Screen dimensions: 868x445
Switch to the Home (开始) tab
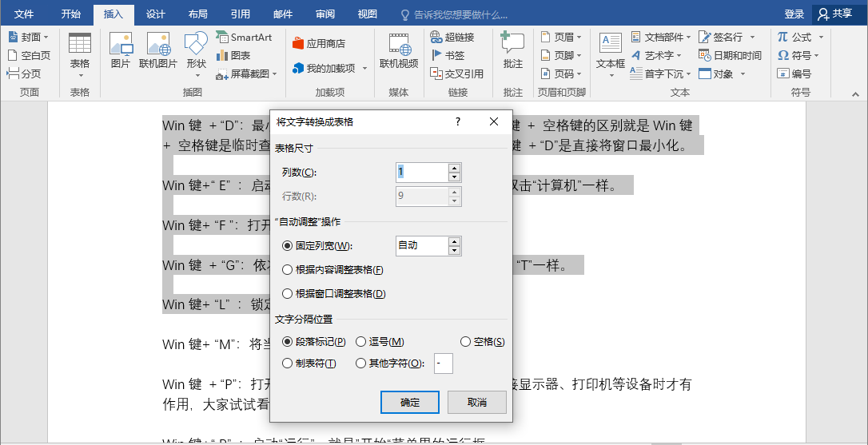click(71, 14)
